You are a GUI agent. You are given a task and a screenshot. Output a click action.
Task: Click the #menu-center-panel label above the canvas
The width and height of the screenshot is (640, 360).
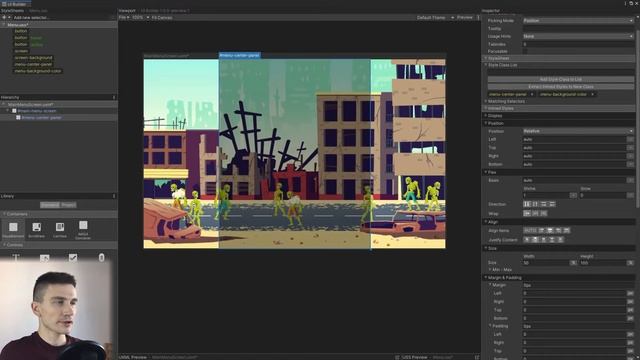point(240,55)
